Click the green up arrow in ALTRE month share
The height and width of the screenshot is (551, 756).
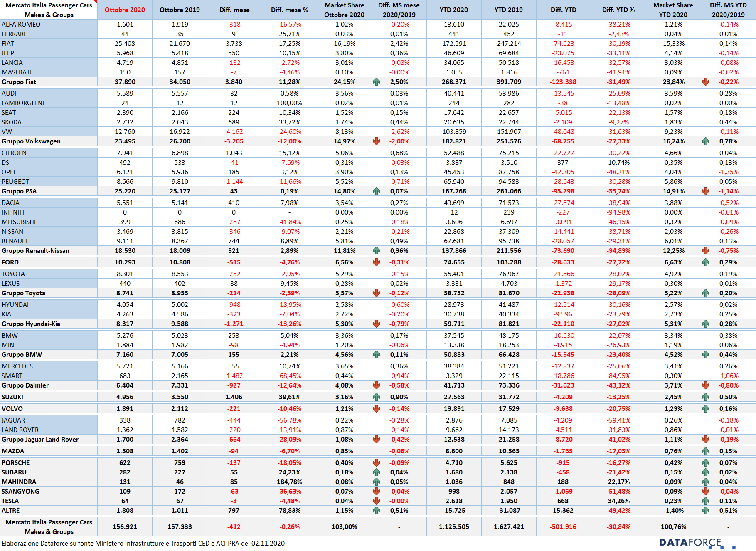tap(377, 511)
